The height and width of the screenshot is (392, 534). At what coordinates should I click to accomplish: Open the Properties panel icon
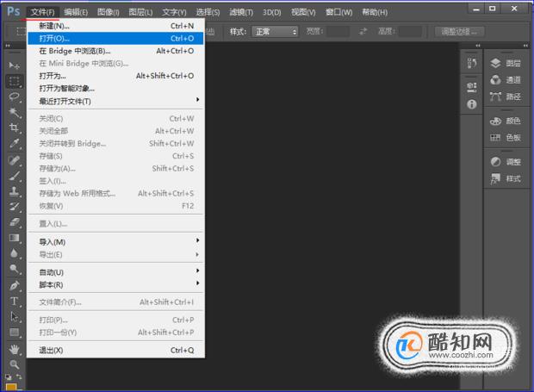pyautogui.click(x=472, y=88)
